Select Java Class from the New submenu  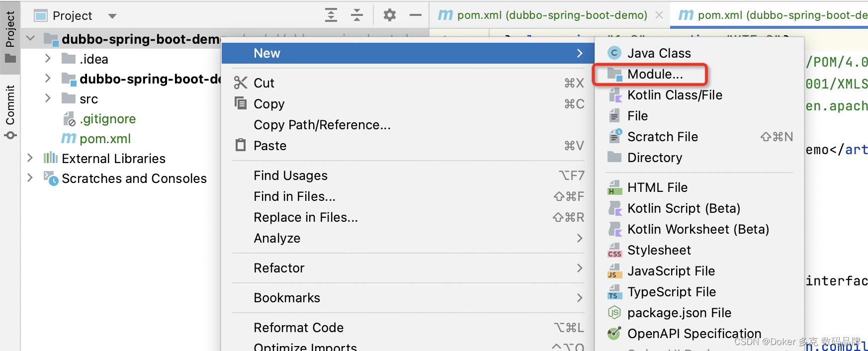(x=659, y=53)
